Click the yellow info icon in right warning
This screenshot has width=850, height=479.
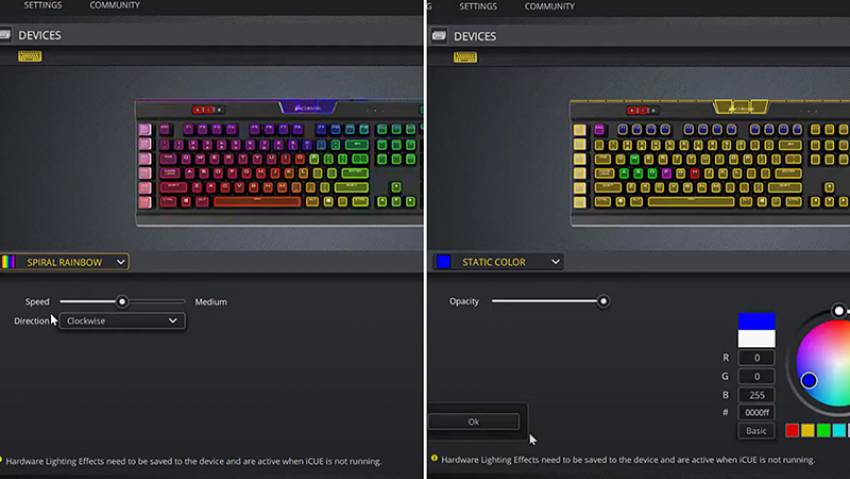click(x=434, y=458)
